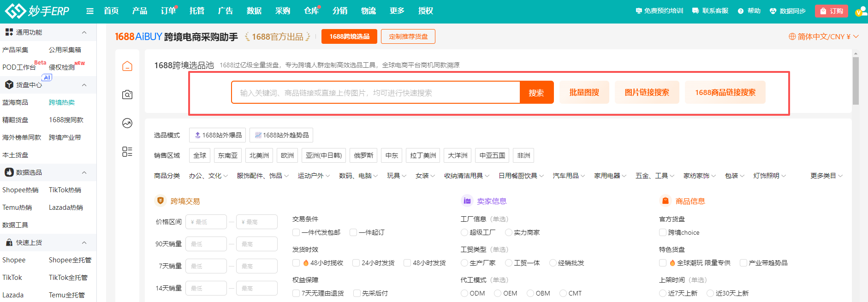The image size is (868, 302).
Task: Expand the 运动户外 category dropdown
Action: pyautogui.click(x=314, y=176)
